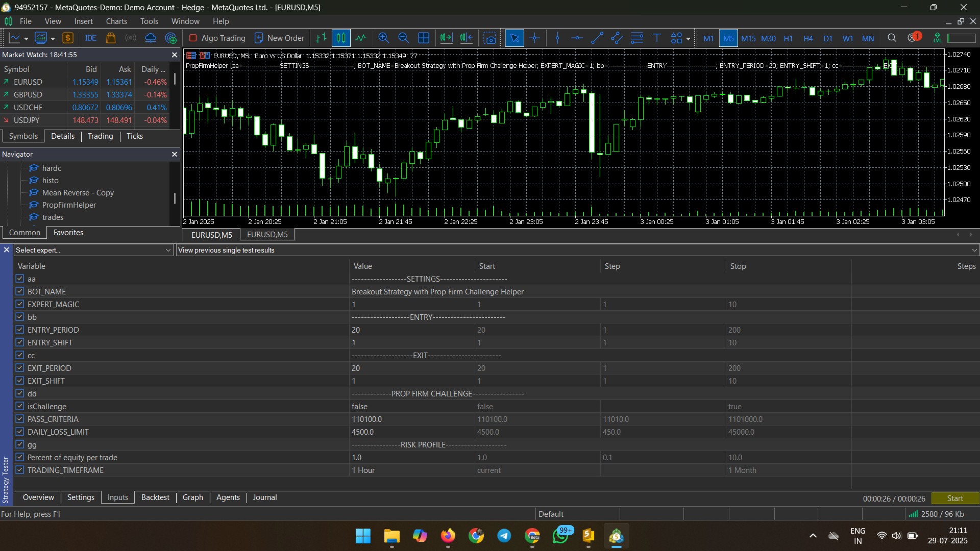The height and width of the screenshot is (551, 980).
Task: Open the Insert menu
Action: pyautogui.click(x=84, y=21)
